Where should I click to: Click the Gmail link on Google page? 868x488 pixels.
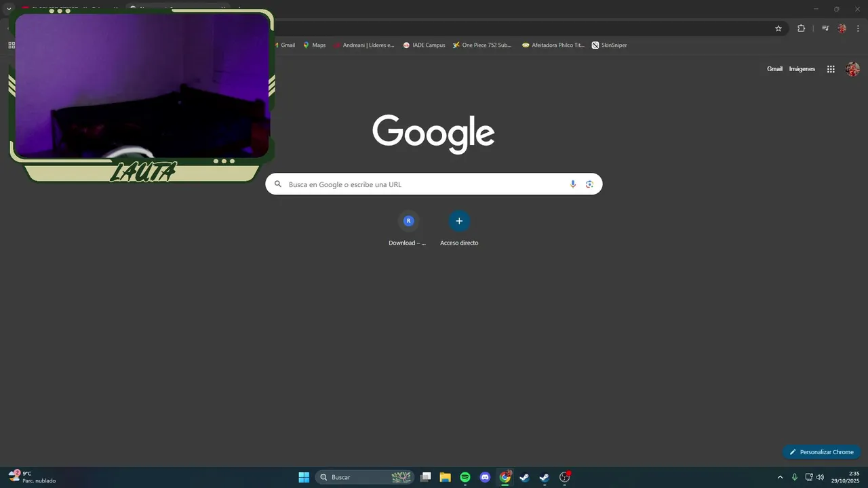(774, 69)
